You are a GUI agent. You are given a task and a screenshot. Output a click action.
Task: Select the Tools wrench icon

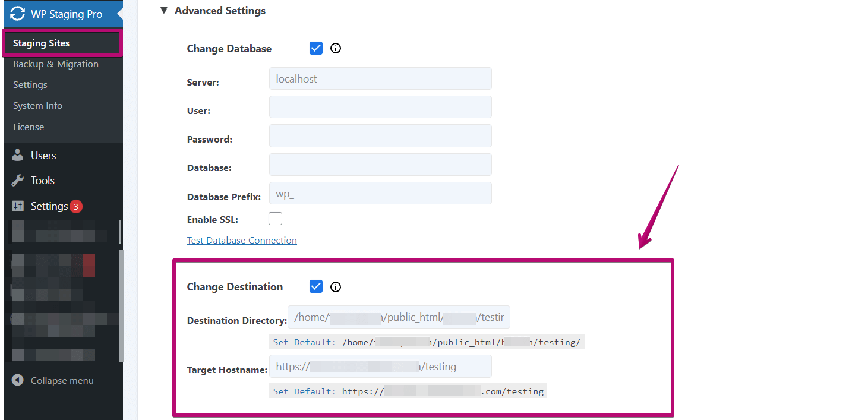[x=18, y=180]
